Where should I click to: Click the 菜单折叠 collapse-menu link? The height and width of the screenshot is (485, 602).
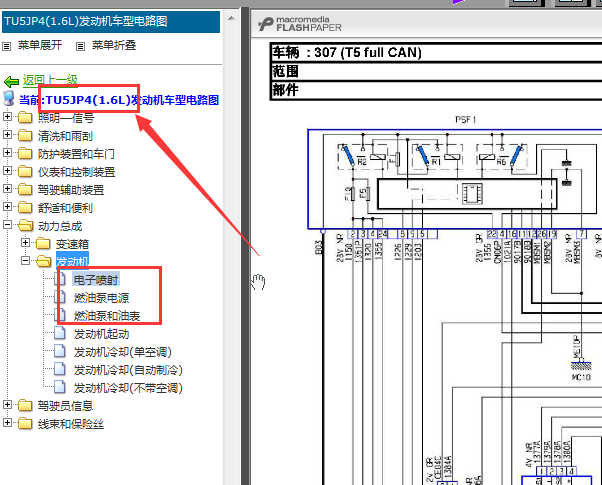tap(114, 45)
